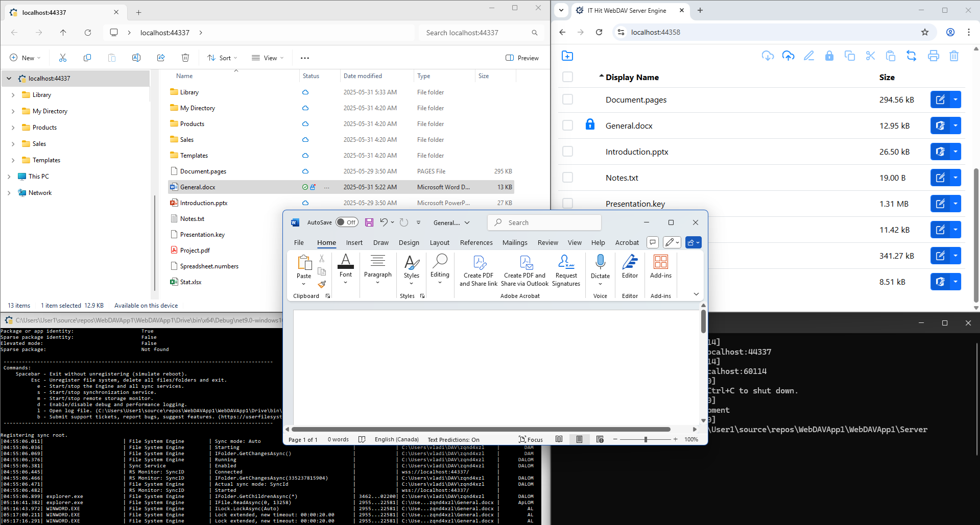Expand This PC in navigation tree
This screenshot has height=525, width=980.
click(x=9, y=177)
